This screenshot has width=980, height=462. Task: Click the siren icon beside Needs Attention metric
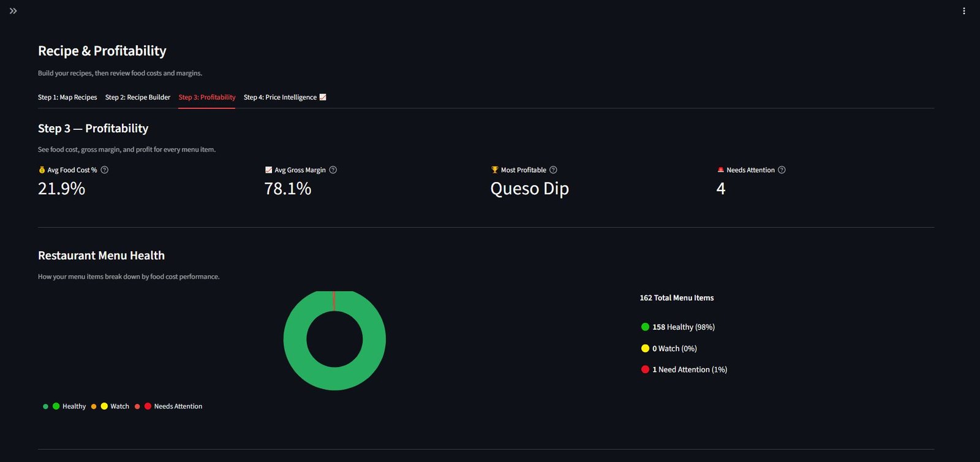click(721, 170)
